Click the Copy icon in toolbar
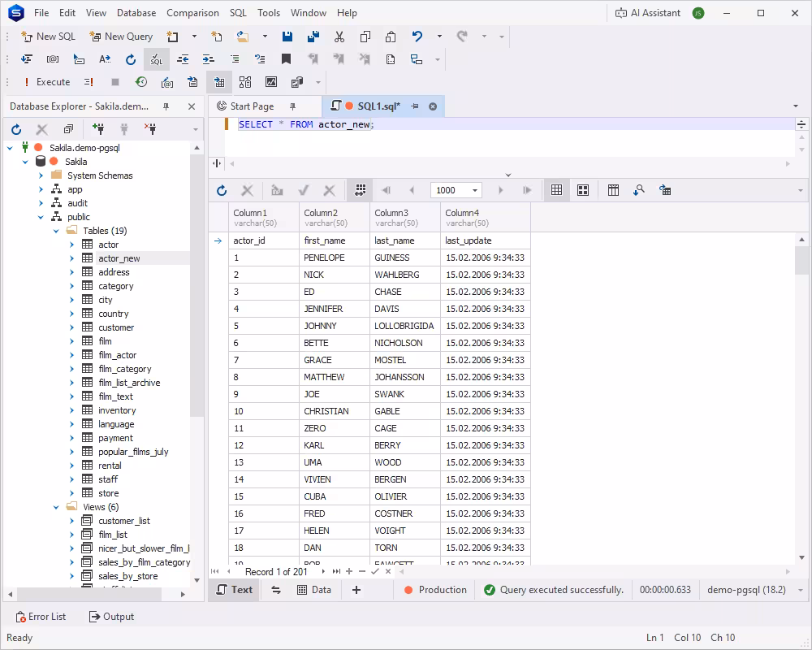812x650 pixels. [365, 37]
